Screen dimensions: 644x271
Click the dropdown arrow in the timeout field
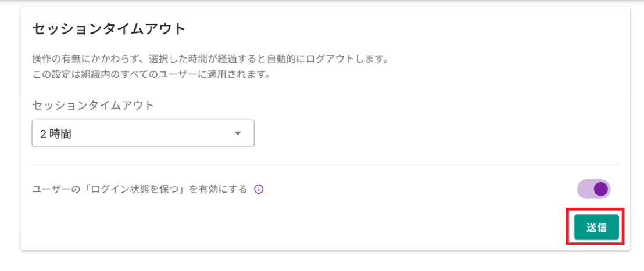click(238, 133)
